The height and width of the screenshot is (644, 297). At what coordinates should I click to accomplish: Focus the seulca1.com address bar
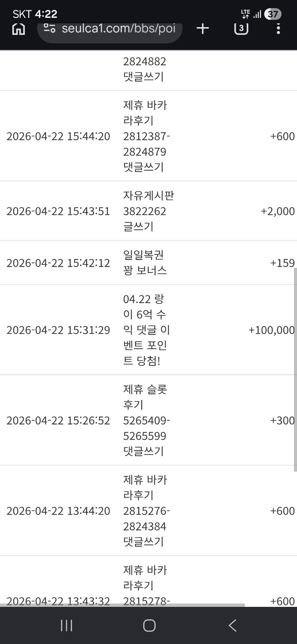click(118, 29)
